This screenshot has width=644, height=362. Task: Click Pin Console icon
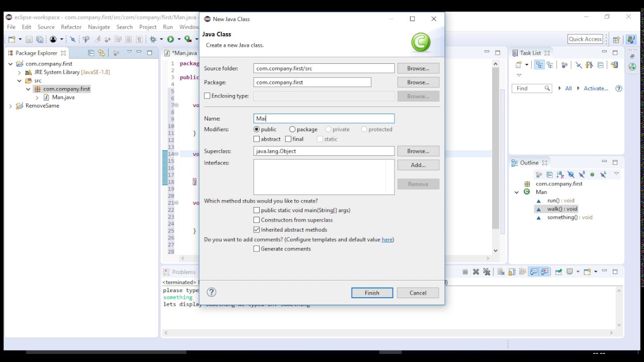point(558,272)
